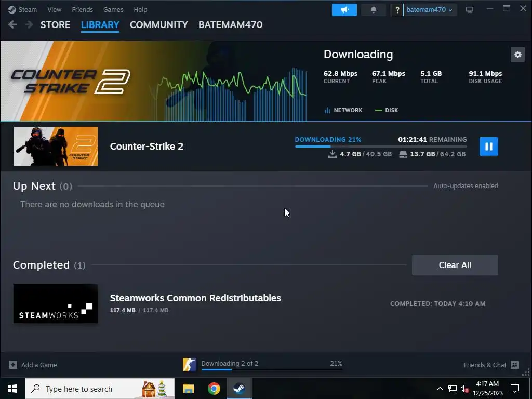Click the 01:21:41 REMAINING text

coord(432,139)
